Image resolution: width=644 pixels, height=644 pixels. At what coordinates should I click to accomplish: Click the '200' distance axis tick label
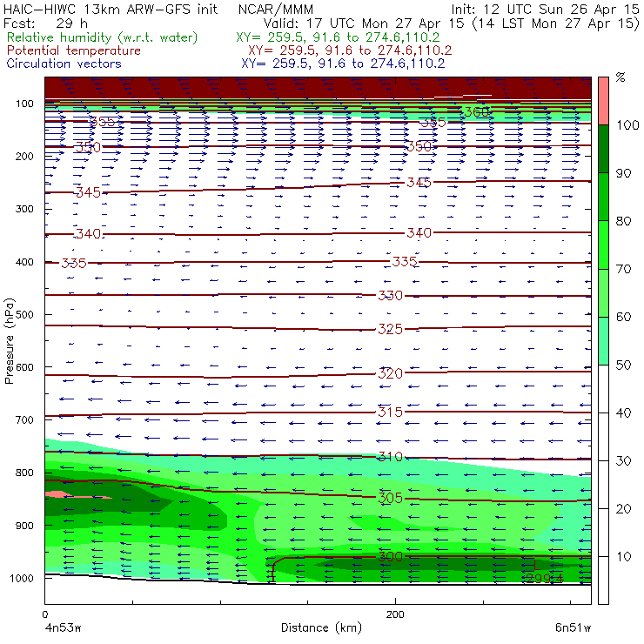[x=395, y=614]
